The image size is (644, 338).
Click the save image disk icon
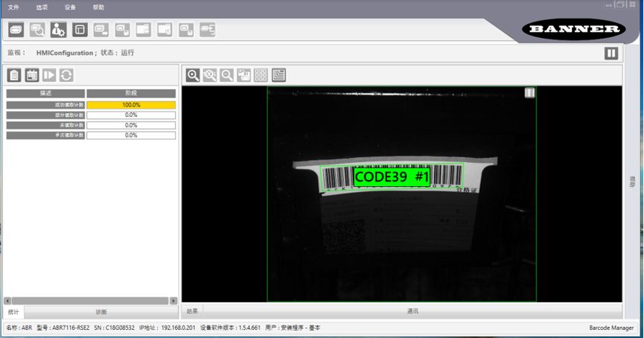pyautogui.click(x=244, y=75)
